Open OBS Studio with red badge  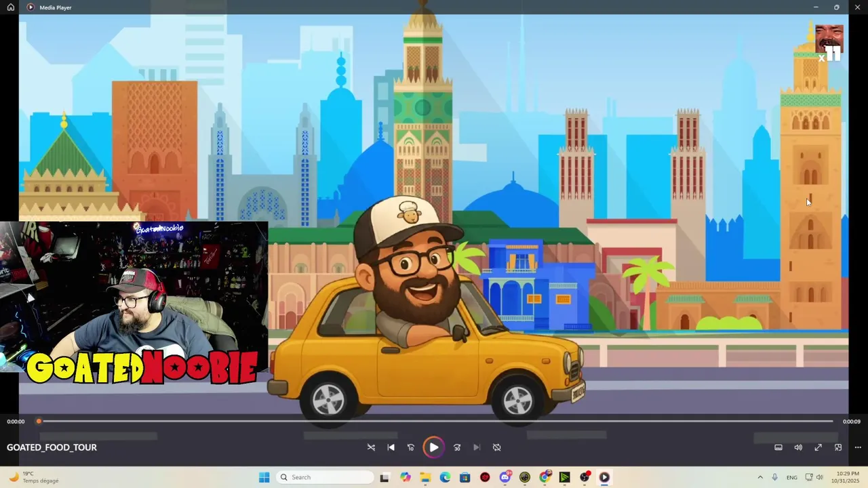click(x=585, y=477)
